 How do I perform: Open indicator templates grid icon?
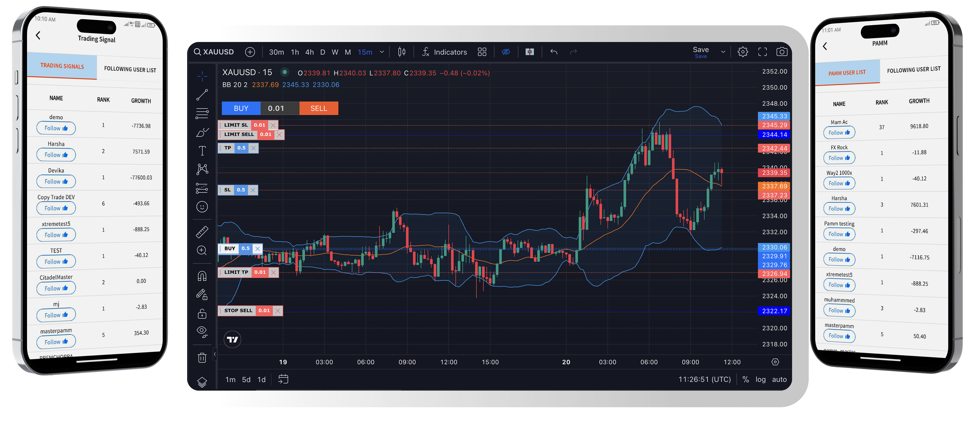point(482,52)
